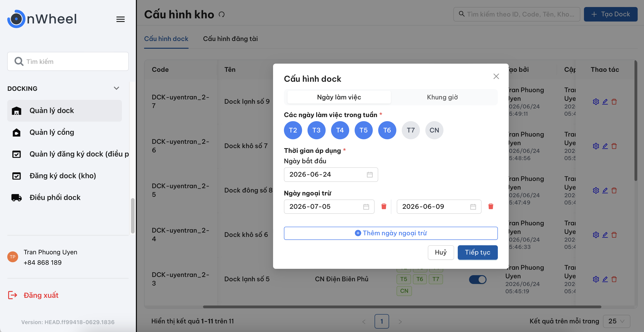The image size is (644, 332).
Task: Edit the Dock khô số 6 row
Action: pyautogui.click(x=605, y=235)
